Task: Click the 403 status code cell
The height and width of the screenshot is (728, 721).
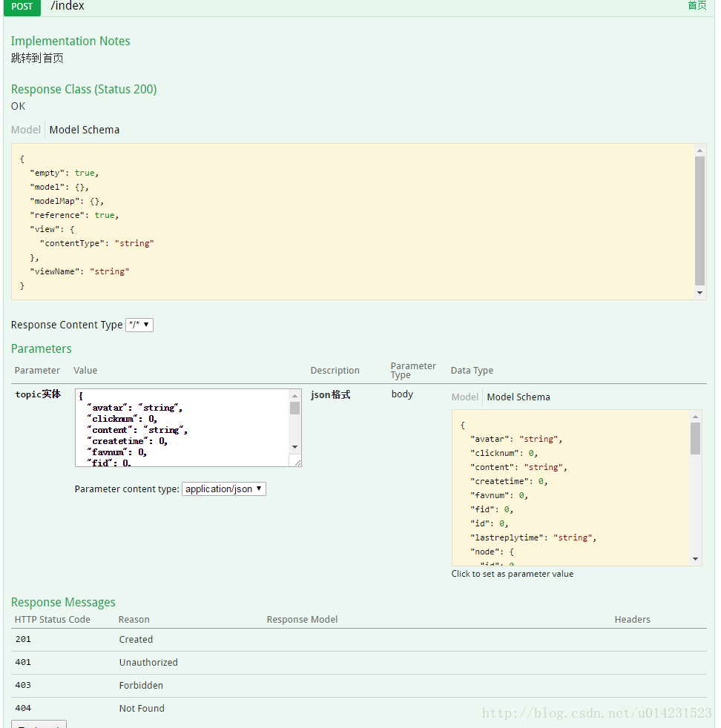Action: tap(23, 685)
